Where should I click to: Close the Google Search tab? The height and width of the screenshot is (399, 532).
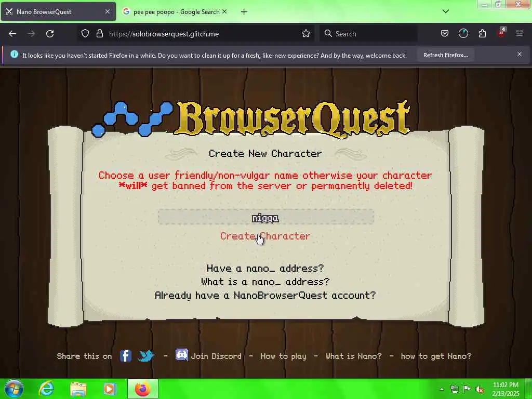coord(224,11)
